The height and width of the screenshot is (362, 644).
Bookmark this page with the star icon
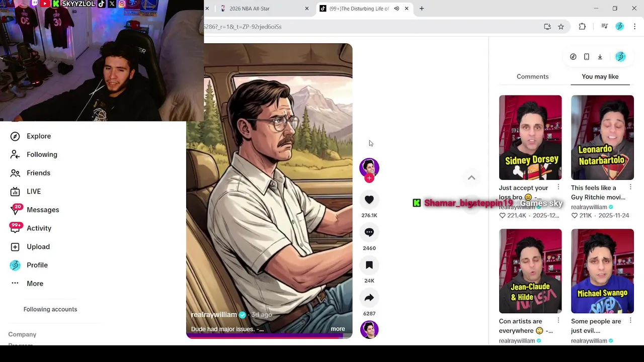pos(561,27)
